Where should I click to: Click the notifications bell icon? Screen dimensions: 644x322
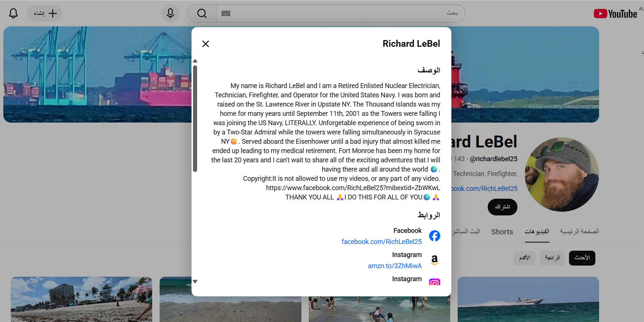13,14
